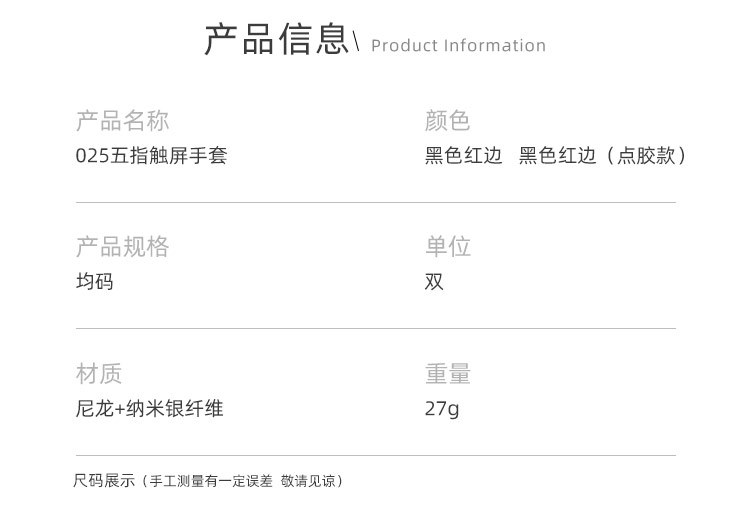Select the 27g weight value
750x530 pixels.
click(x=442, y=408)
